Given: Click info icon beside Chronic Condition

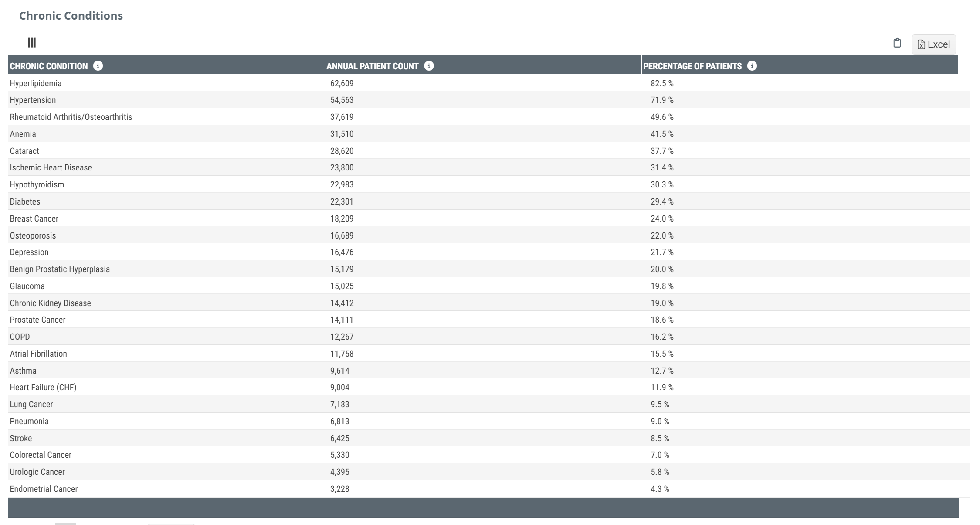Looking at the screenshot, I should pos(98,66).
